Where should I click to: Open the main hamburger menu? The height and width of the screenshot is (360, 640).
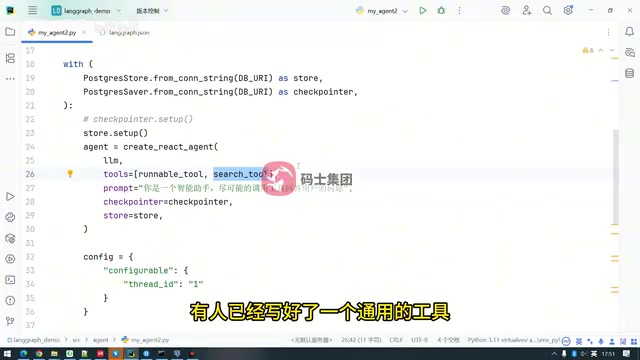tap(33, 11)
